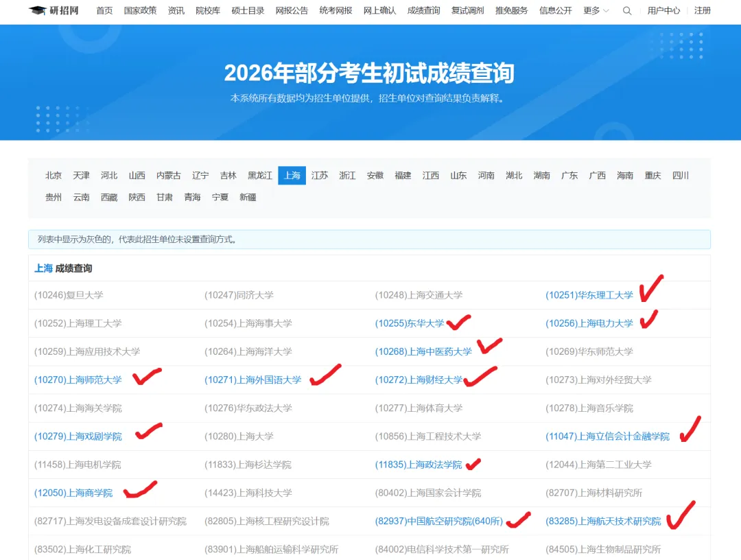The image size is (741, 560).
Task: Open (10279)上海戏剧学院 score query link
Action: [x=78, y=436]
